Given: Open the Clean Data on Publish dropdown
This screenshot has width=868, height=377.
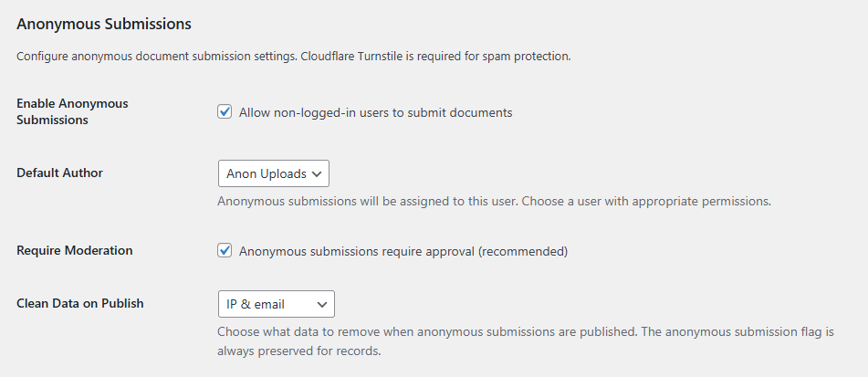Looking at the screenshot, I should tap(277, 304).
